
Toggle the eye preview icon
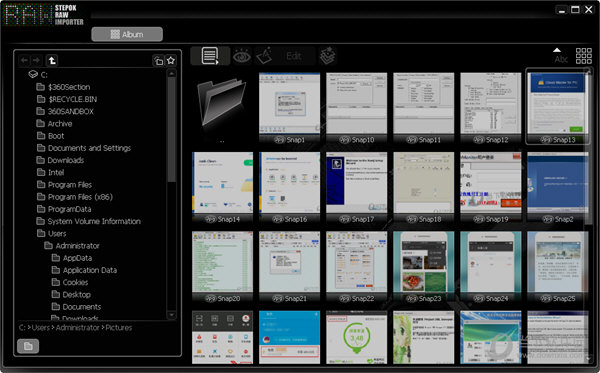241,57
